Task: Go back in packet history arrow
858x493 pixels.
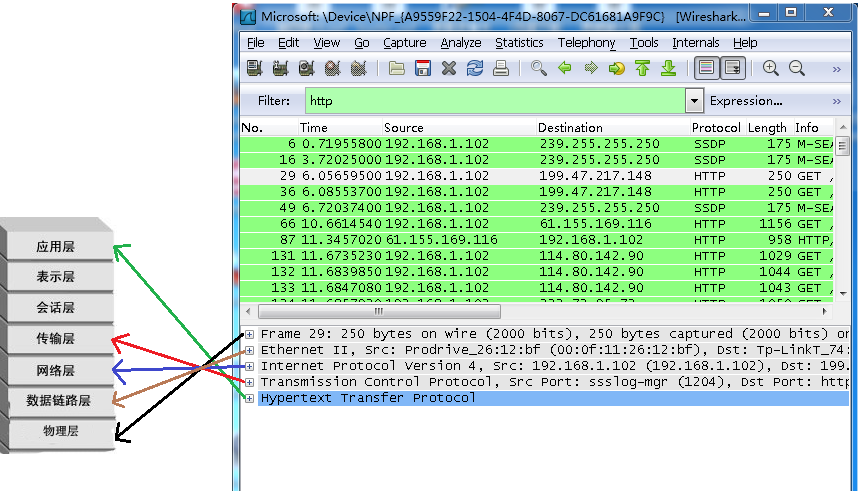Action: point(565,68)
